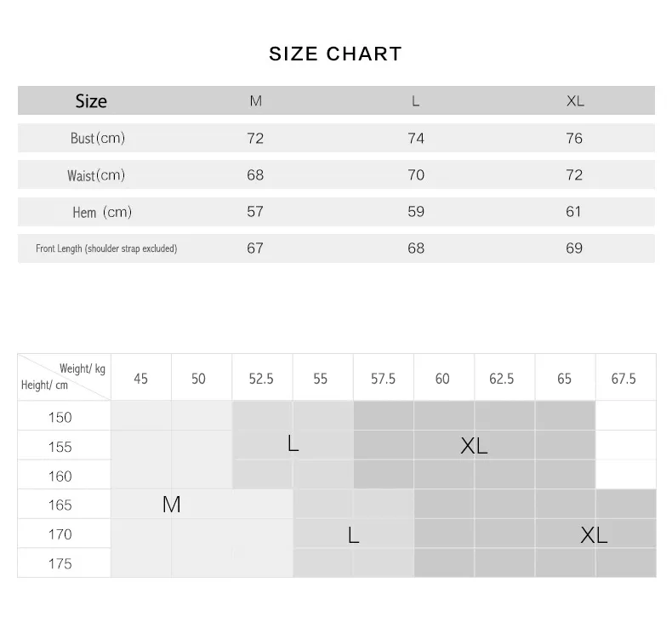Screen dimensions: 672x622
Task: Select the upper L label in grid
Action: coord(293,443)
